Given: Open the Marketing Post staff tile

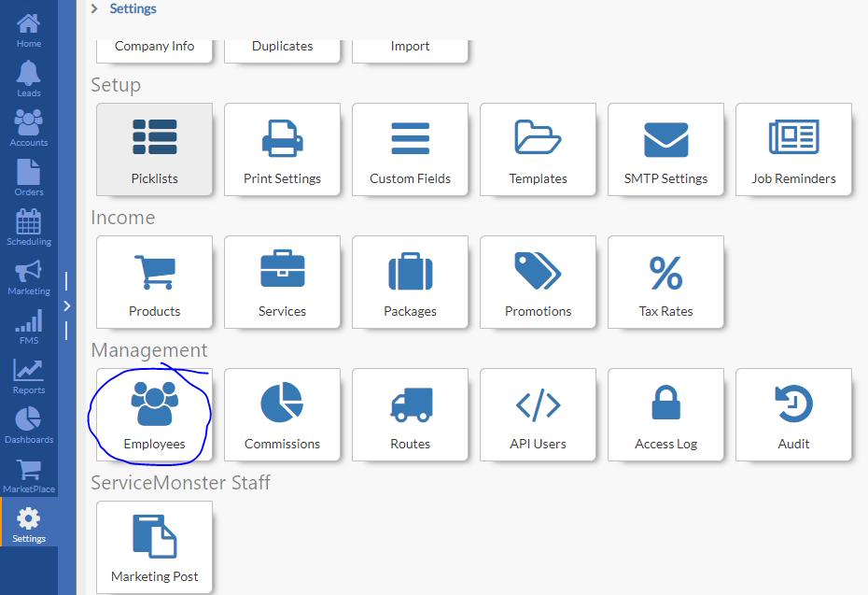Looking at the screenshot, I should tap(154, 546).
